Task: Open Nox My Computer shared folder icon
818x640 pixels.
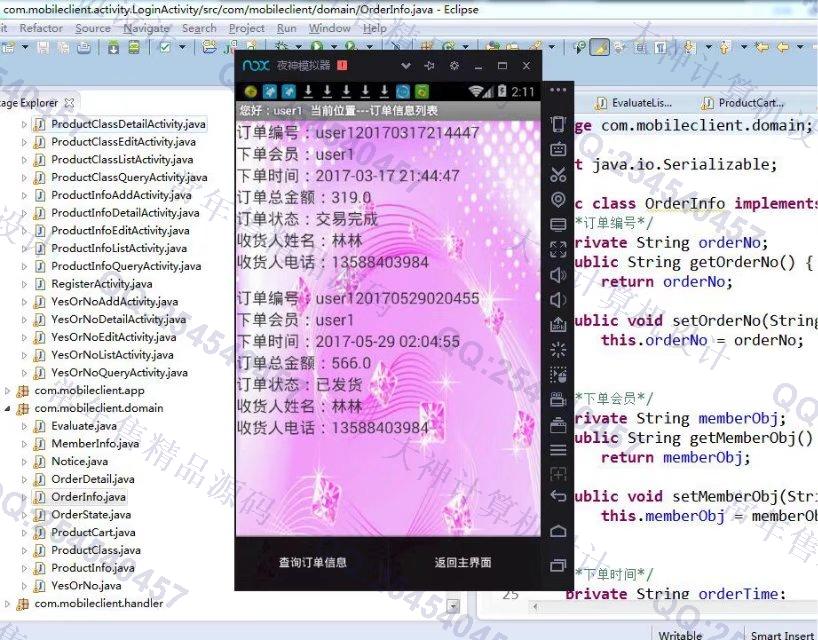Action: (558, 225)
